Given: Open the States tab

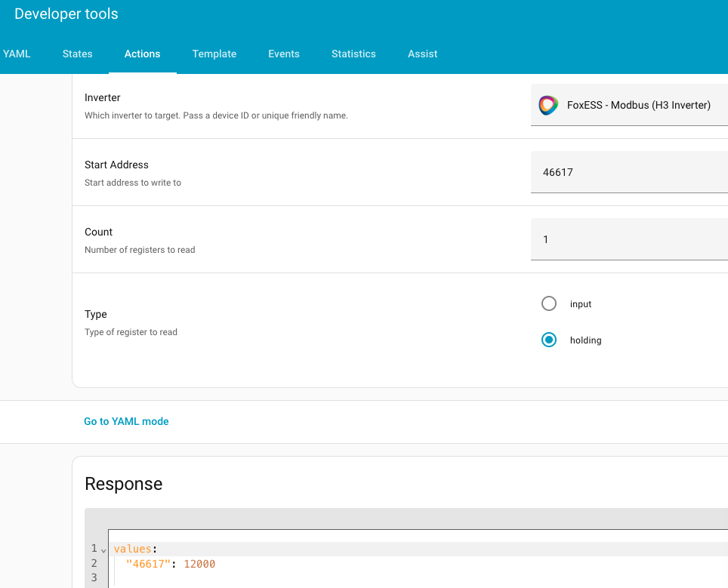Looking at the screenshot, I should pos(77,54).
